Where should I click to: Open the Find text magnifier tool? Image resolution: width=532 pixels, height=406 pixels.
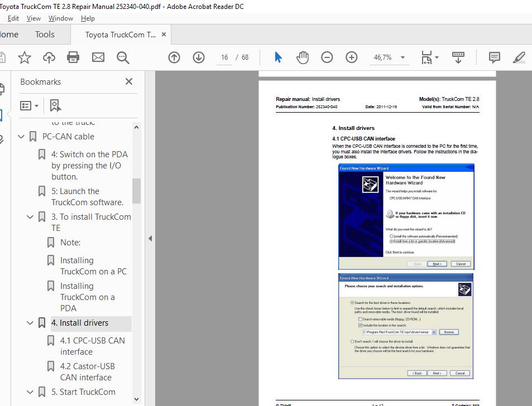122,57
